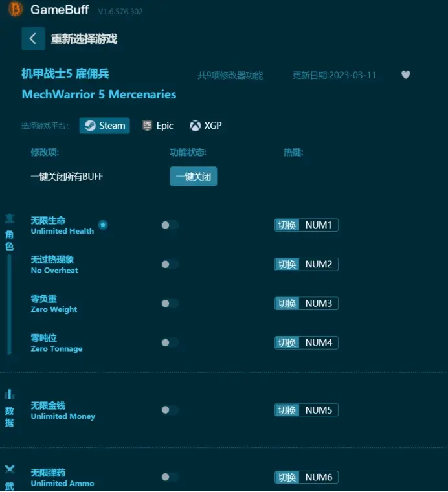This screenshot has height=492, width=448.
Task: Click the Zero Weight label
Action: [54, 309]
